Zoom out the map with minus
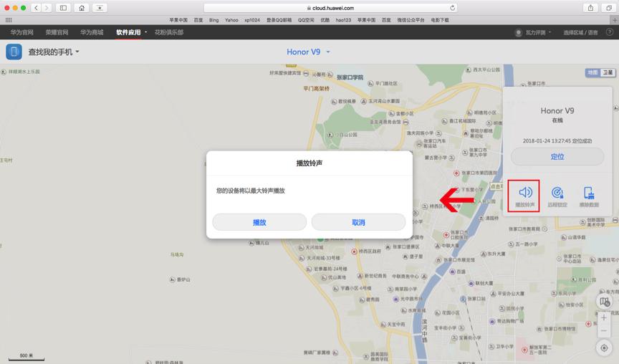This screenshot has height=364, width=619. point(604,330)
